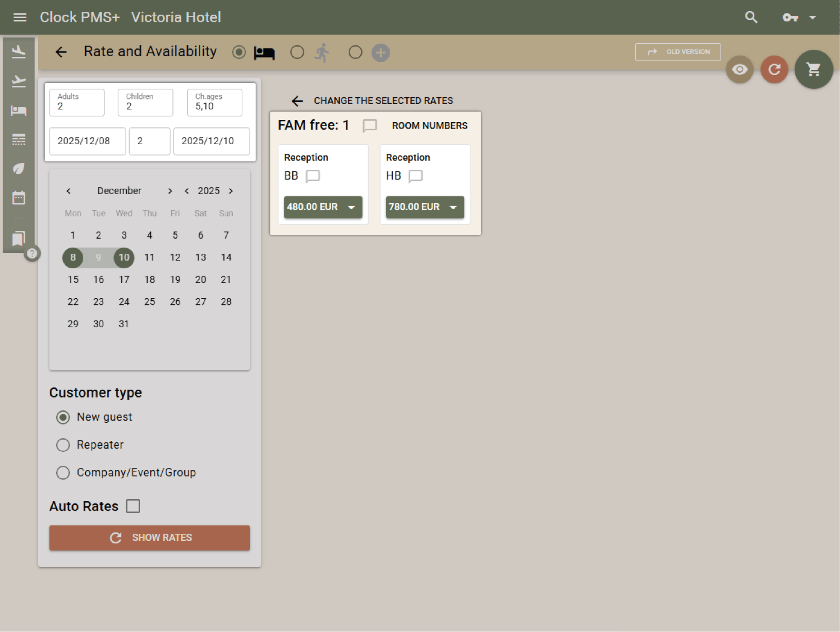Click the Ch.ages input field

tap(215, 103)
